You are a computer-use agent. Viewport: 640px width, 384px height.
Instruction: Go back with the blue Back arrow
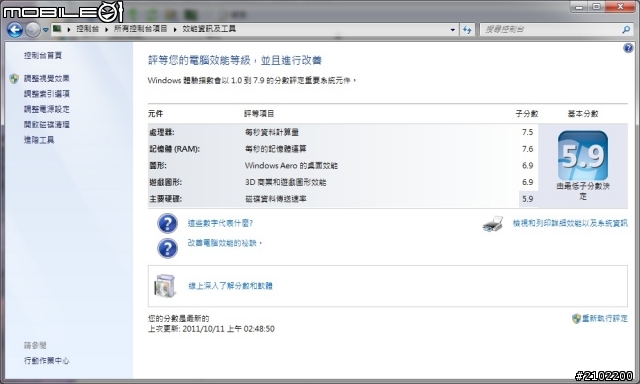pos(15,29)
